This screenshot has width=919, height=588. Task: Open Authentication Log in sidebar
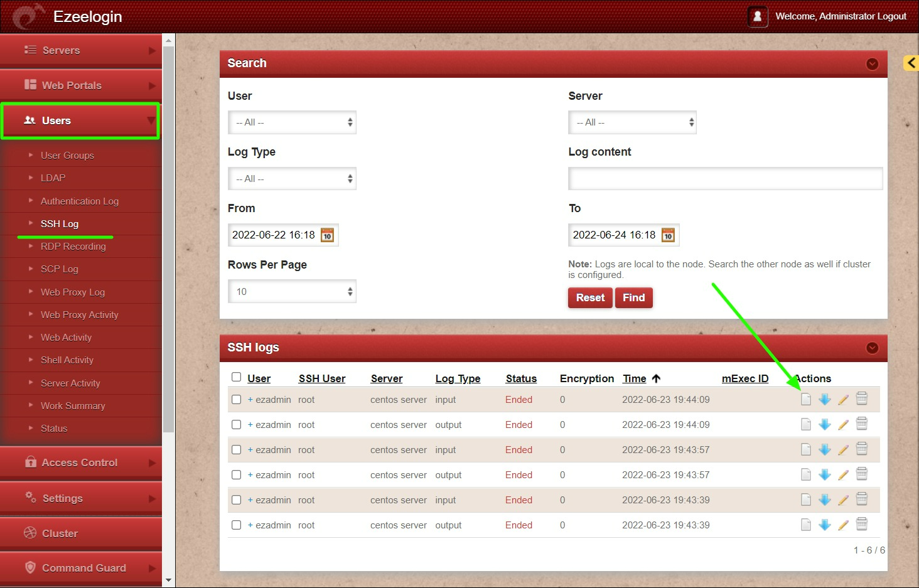point(80,201)
